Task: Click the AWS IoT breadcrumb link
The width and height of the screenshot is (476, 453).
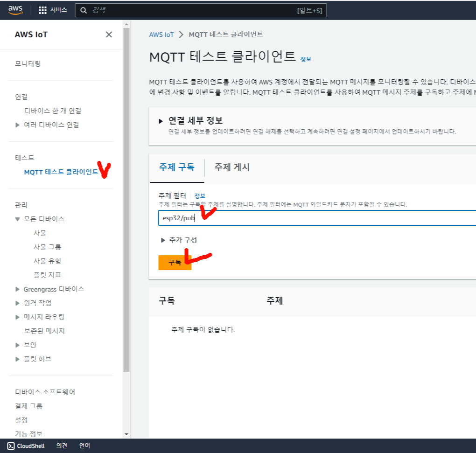Action: point(161,35)
